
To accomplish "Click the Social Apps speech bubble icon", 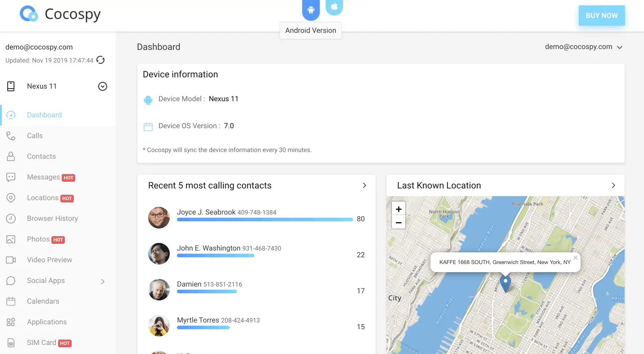I will 11,281.
